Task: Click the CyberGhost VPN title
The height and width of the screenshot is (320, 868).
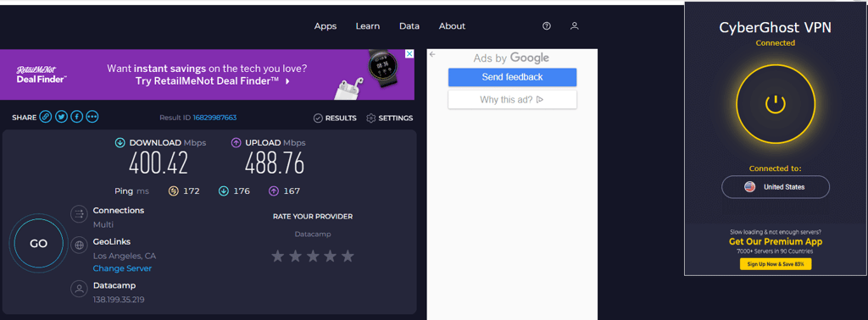Action: pyautogui.click(x=775, y=27)
